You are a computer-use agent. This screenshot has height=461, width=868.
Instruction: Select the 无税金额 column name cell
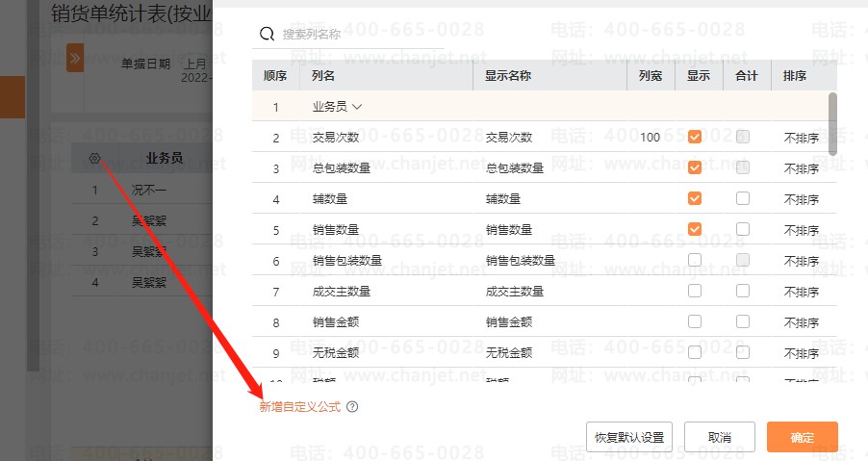coord(336,353)
